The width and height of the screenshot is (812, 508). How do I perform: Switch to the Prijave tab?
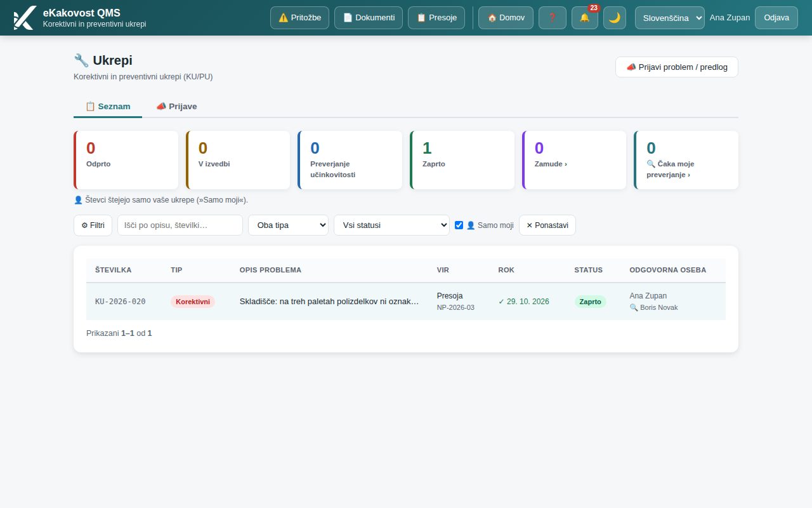(x=176, y=106)
